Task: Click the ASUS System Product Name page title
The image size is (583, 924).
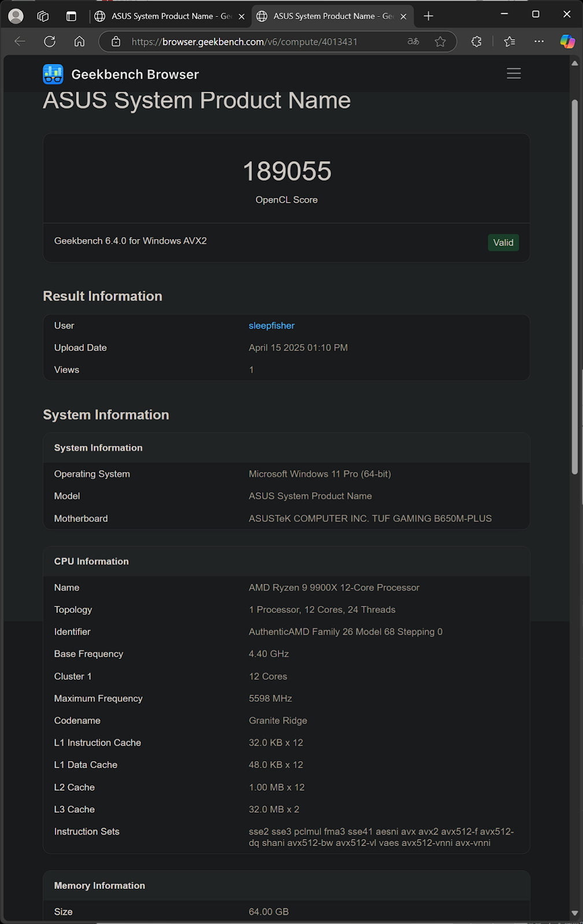Action: coord(196,100)
